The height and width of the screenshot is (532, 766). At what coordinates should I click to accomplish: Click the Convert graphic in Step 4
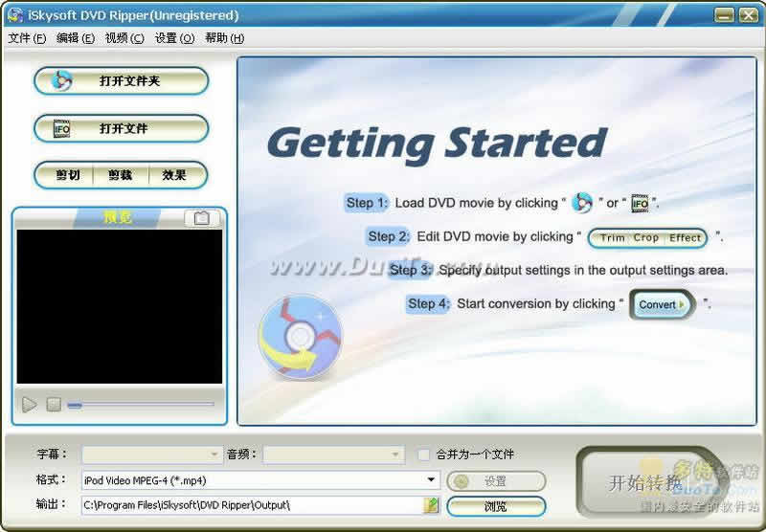coord(662,304)
